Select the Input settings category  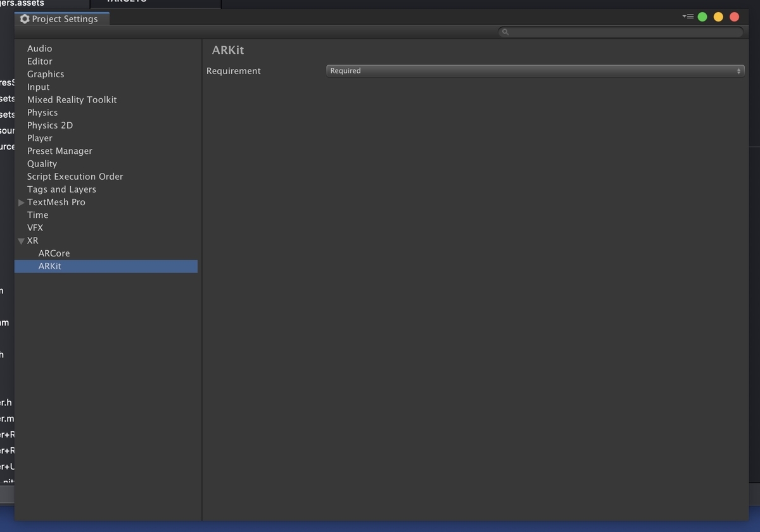(38, 87)
